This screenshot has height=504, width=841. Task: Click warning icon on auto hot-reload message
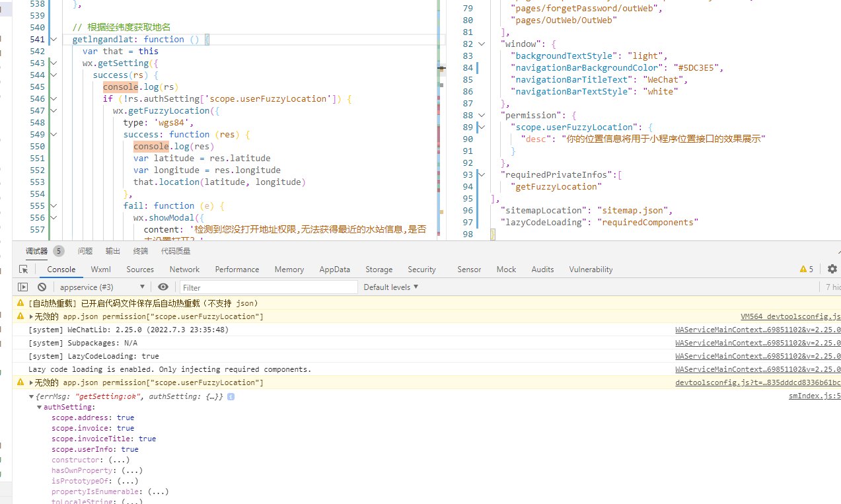click(x=20, y=303)
